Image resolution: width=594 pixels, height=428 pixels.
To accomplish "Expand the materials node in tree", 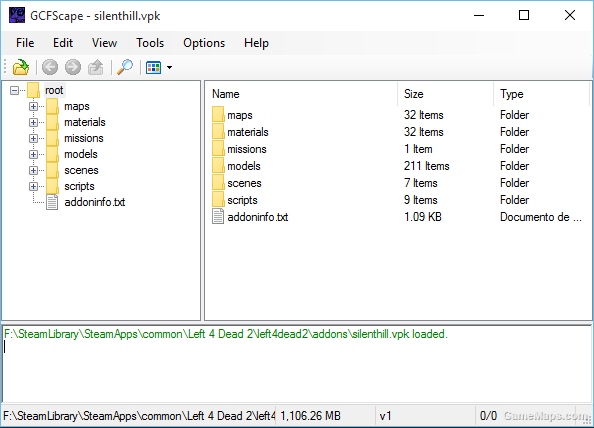I will pos(33,122).
